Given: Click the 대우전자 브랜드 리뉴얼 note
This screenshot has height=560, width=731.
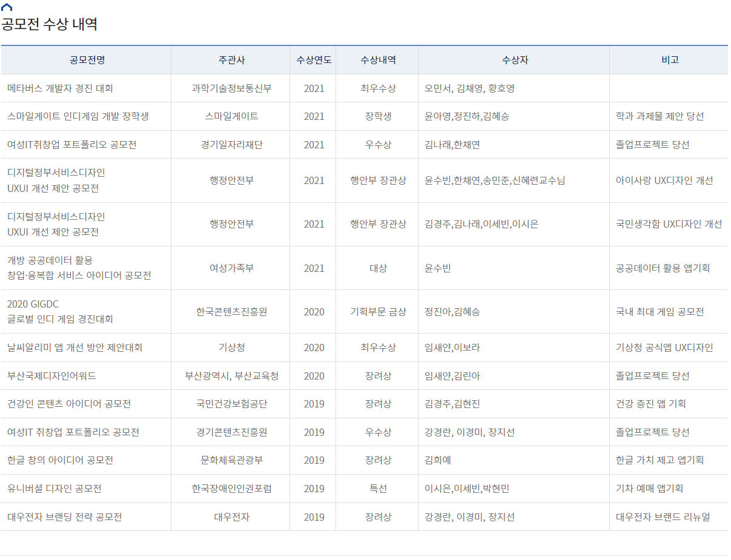Looking at the screenshot, I should click(663, 517).
